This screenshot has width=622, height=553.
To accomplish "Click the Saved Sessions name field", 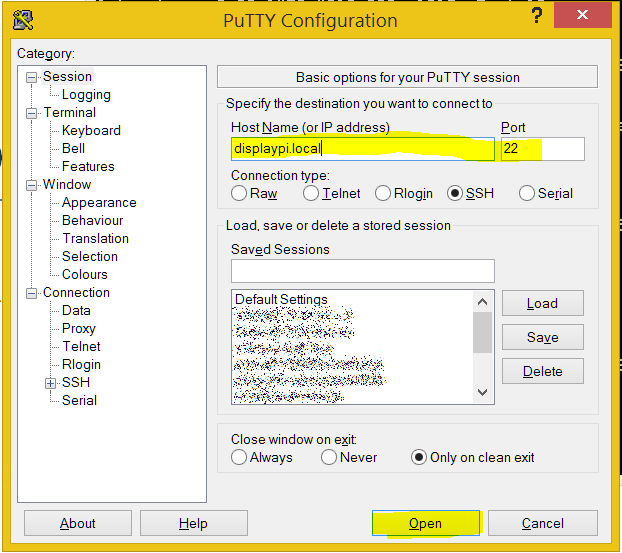I will 363,271.
